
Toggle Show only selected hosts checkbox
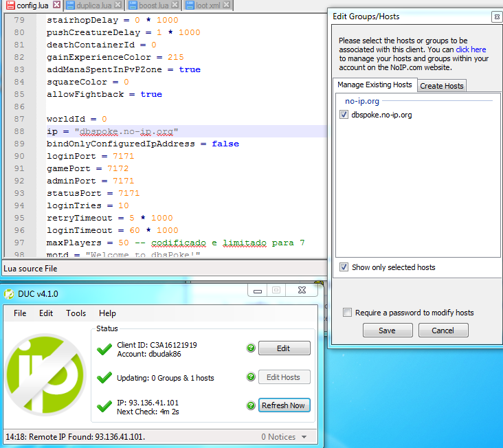pos(344,267)
